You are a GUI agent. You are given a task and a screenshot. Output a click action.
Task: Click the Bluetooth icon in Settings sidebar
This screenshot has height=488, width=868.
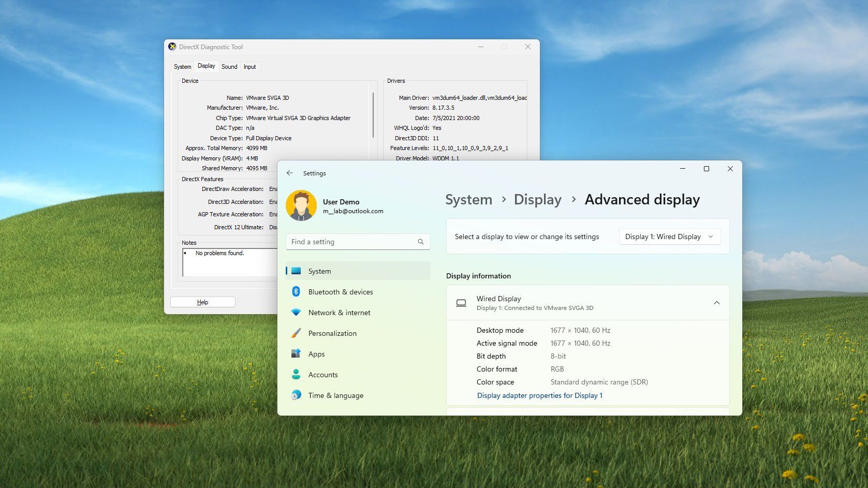296,291
